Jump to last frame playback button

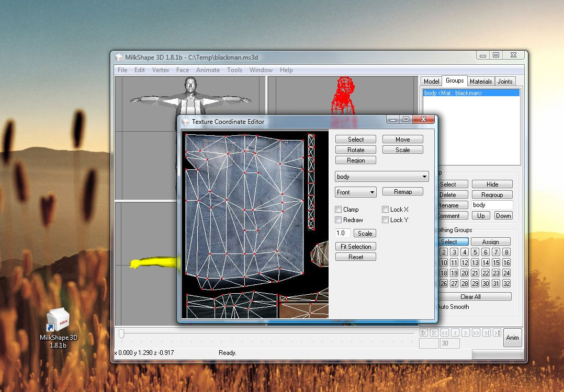coord(497,333)
